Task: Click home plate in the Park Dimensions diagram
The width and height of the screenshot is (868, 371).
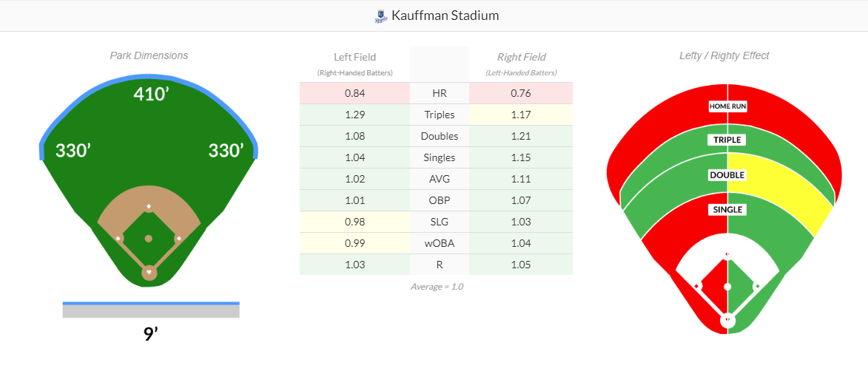Action: coord(149,273)
